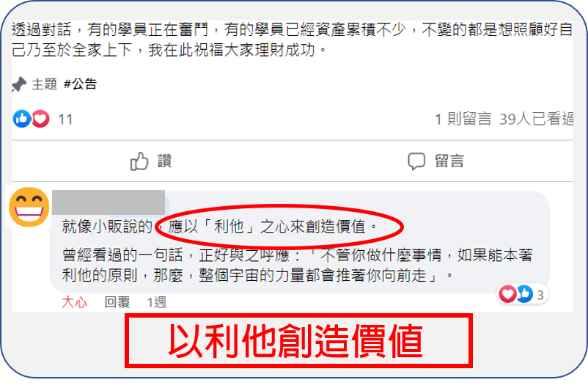Open the #公告 hashtag topic
Image resolution: width=588 pixels, height=388 pixels.
click(x=80, y=84)
